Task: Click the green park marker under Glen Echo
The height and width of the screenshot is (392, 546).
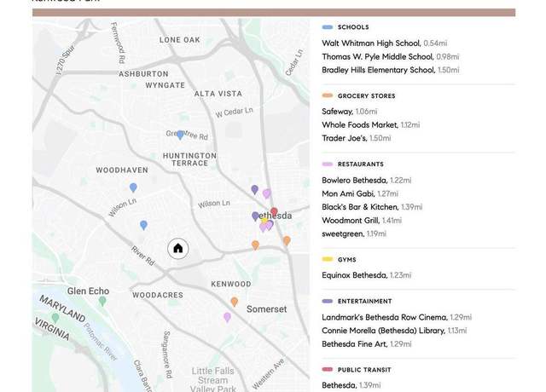Action: (102, 301)
